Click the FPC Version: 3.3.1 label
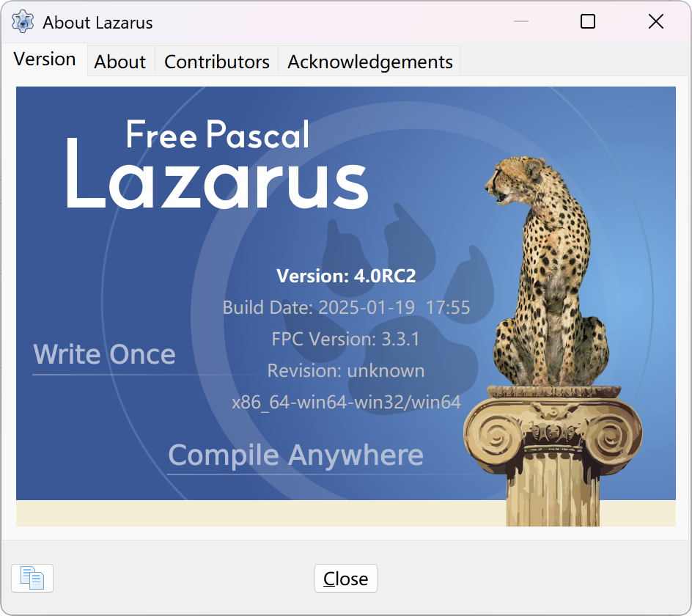 [x=345, y=339]
